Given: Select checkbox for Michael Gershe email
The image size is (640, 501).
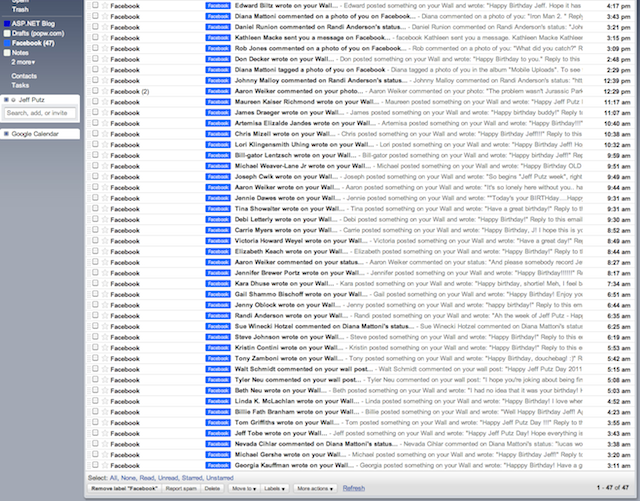Looking at the screenshot, I should click(95, 454).
